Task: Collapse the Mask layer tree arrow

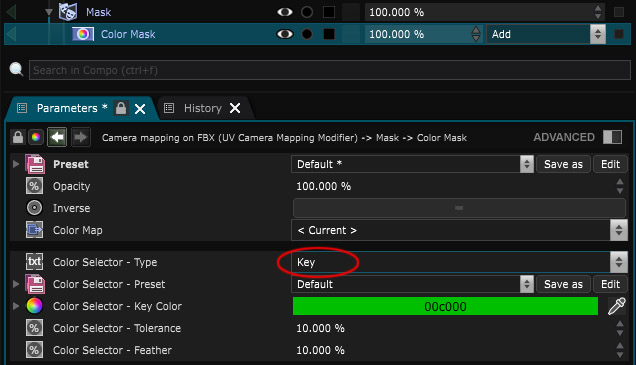Action: point(49,12)
